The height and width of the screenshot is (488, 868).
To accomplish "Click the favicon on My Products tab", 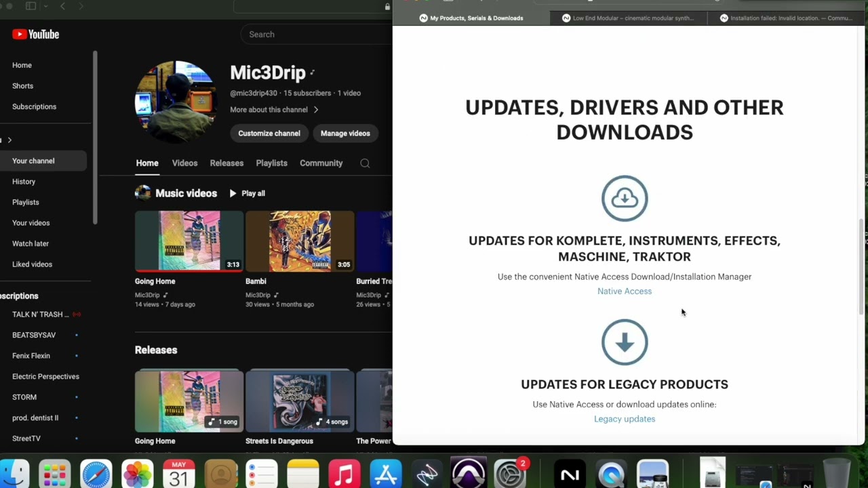I will (424, 18).
